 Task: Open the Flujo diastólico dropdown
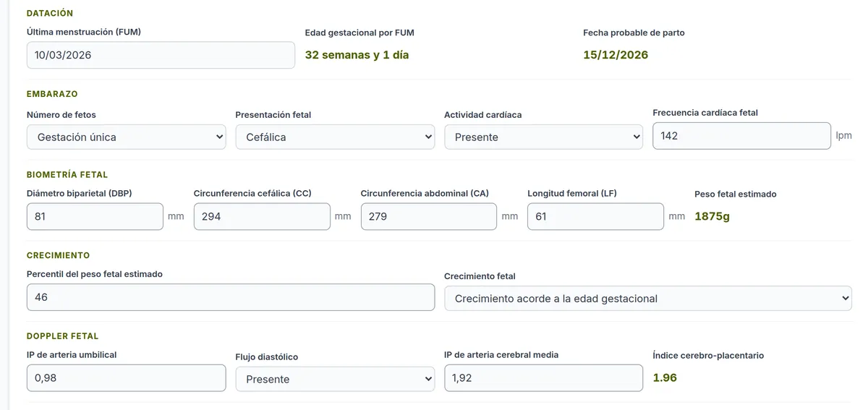335,379
